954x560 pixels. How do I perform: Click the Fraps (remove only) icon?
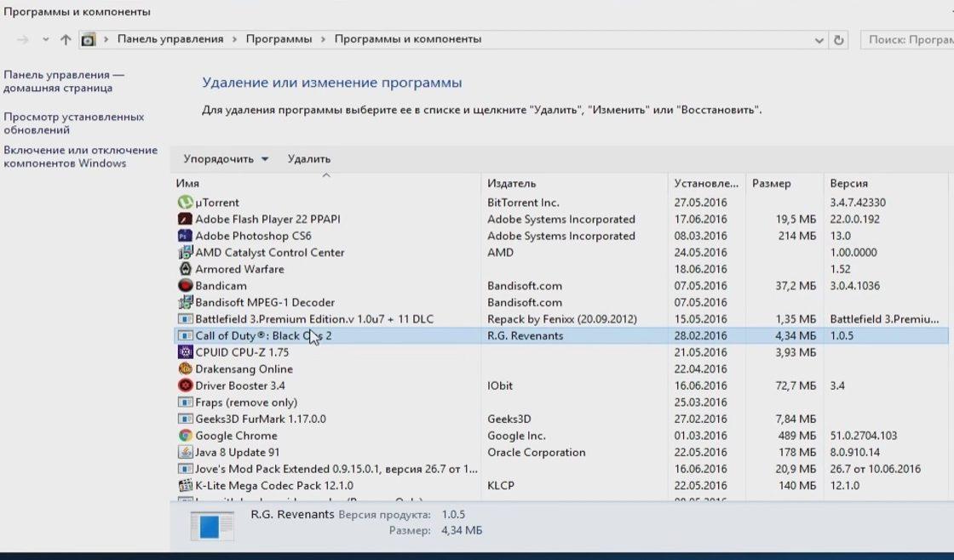tap(185, 402)
